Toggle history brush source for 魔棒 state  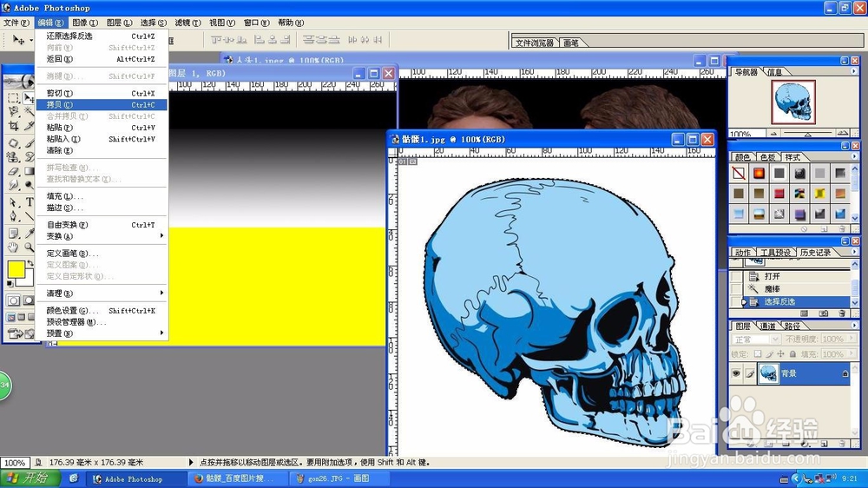pyautogui.click(x=736, y=288)
